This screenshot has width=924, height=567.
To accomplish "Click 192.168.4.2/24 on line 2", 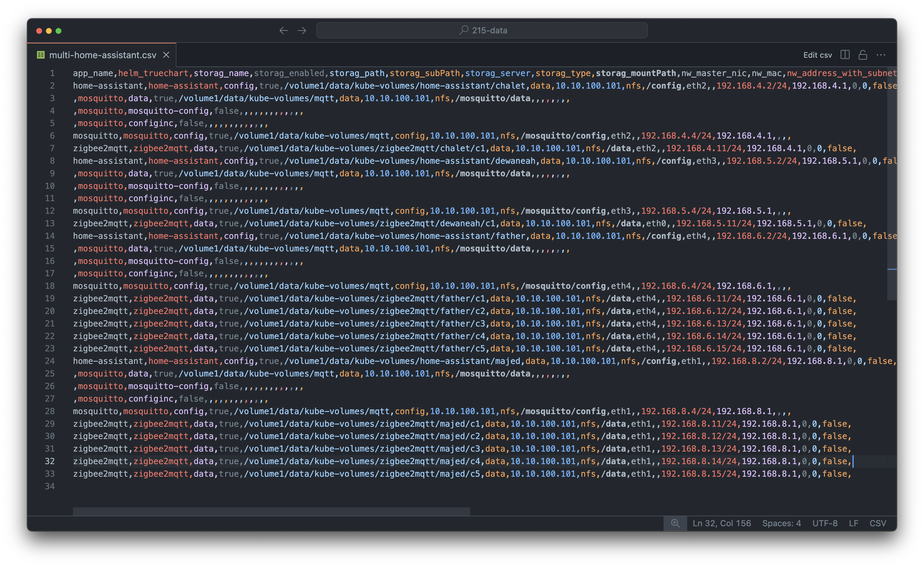I will [x=751, y=86].
